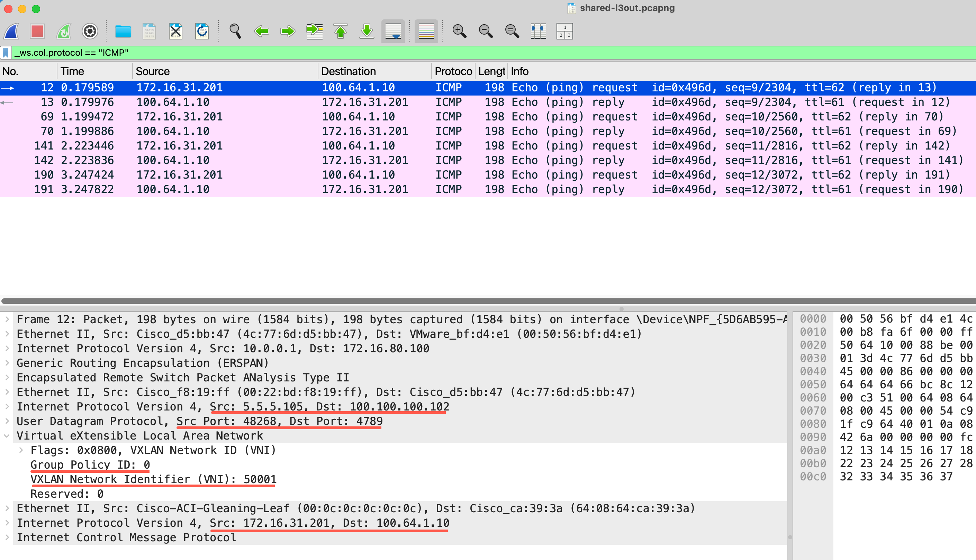Zoom out on packet text
This screenshot has height=560, width=976.
[x=486, y=31]
